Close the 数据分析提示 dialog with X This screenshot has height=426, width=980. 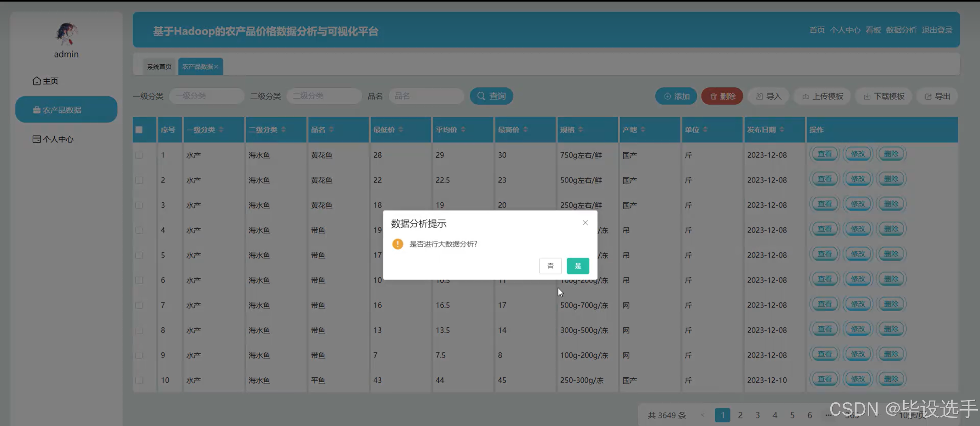585,223
